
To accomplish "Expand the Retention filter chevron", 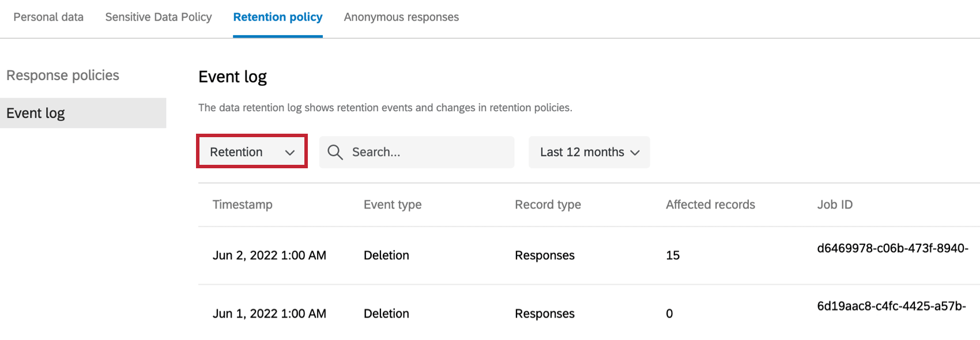I will click(290, 152).
